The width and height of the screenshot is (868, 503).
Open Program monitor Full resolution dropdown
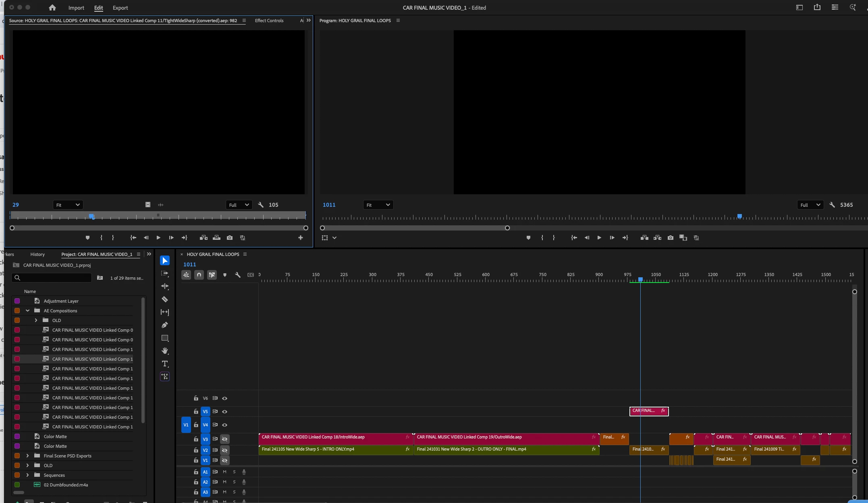(x=810, y=205)
